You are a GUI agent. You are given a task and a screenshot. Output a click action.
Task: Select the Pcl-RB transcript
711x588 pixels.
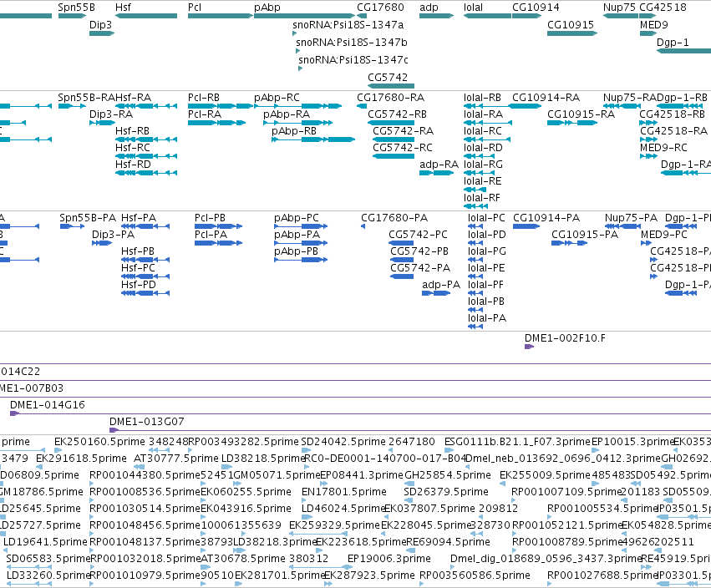click(221, 106)
